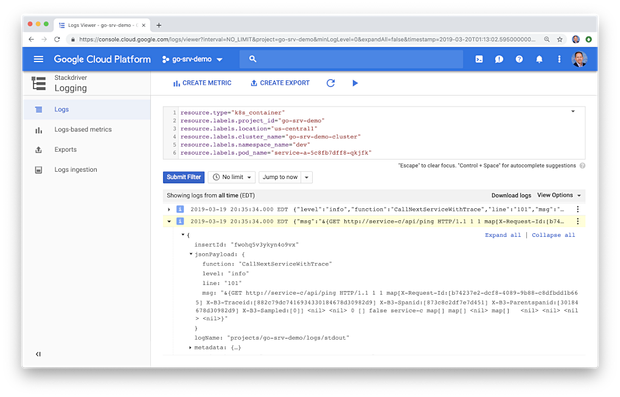Open the Jump to now dropdown arrow
The height and width of the screenshot is (397, 620).
pos(306,177)
